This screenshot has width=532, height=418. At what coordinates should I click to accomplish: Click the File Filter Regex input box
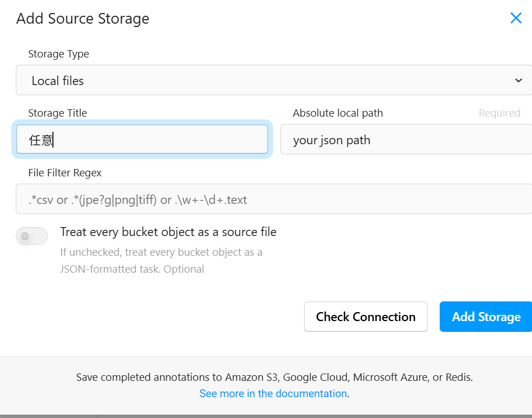click(x=274, y=199)
